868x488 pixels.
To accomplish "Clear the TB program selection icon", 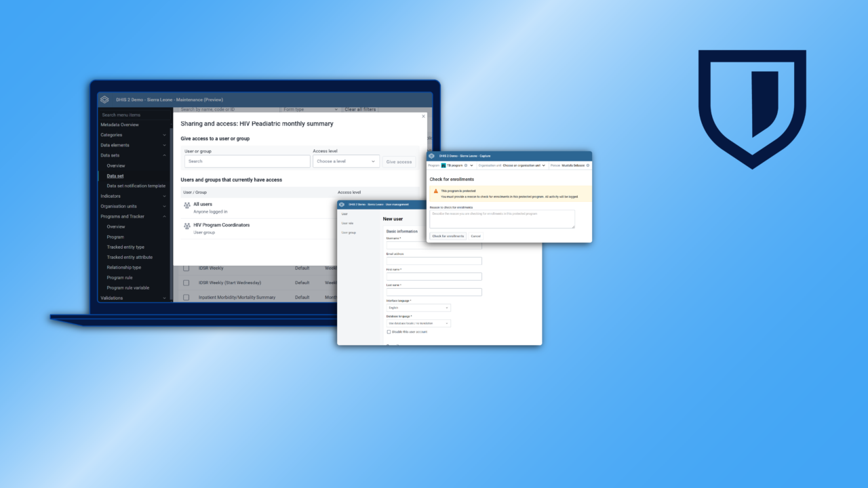I will pyautogui.click(x=466, y=165).
